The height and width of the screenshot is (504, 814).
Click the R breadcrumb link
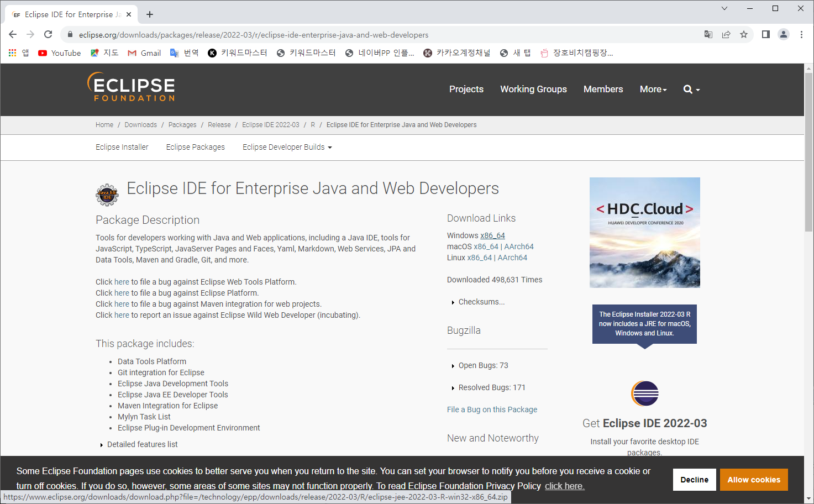click(x=313, y=125)
